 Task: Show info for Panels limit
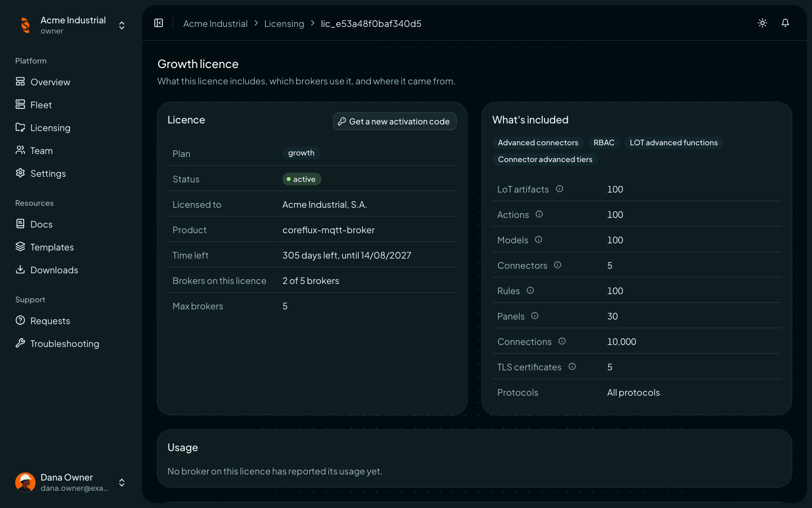pyautogui.click(x=534, y=316)
